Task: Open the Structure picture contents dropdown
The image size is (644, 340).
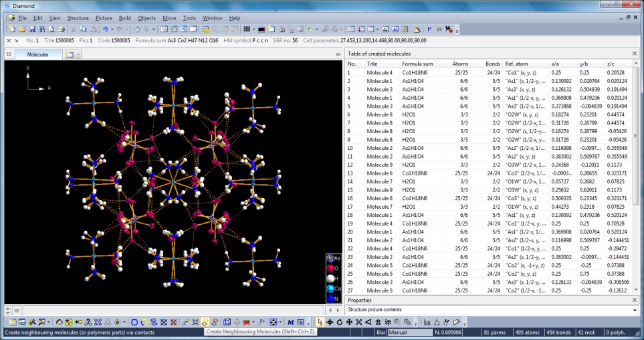Action: [x=635, y=310]
